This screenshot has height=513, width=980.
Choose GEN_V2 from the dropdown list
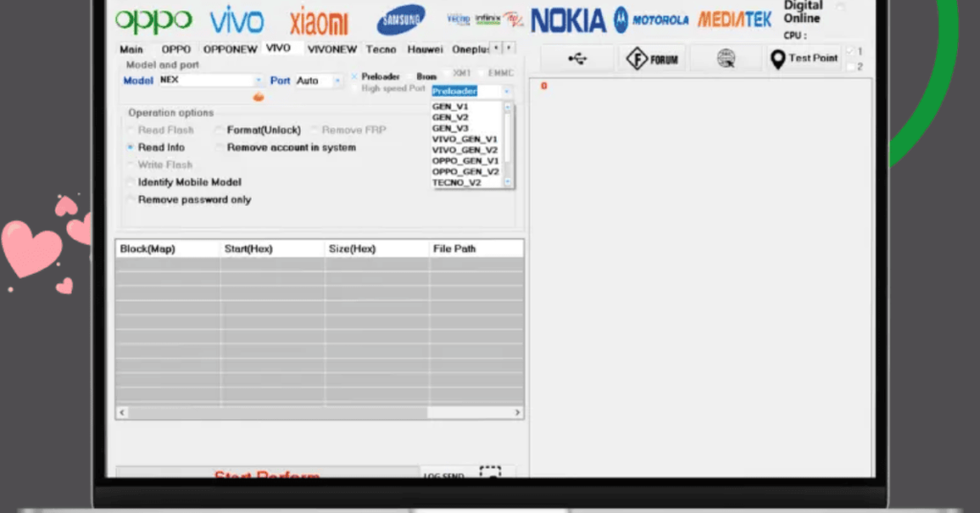(467, 118)
